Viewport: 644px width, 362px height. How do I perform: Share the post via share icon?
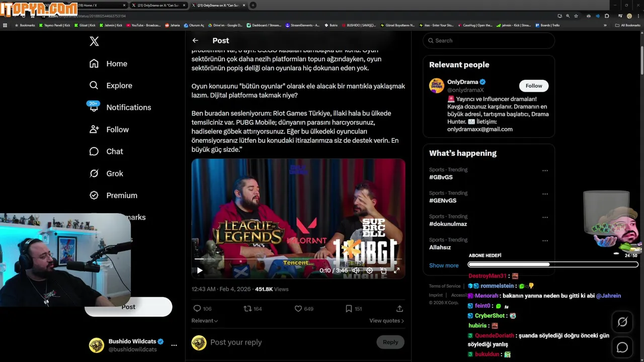(x=399, y=309)
